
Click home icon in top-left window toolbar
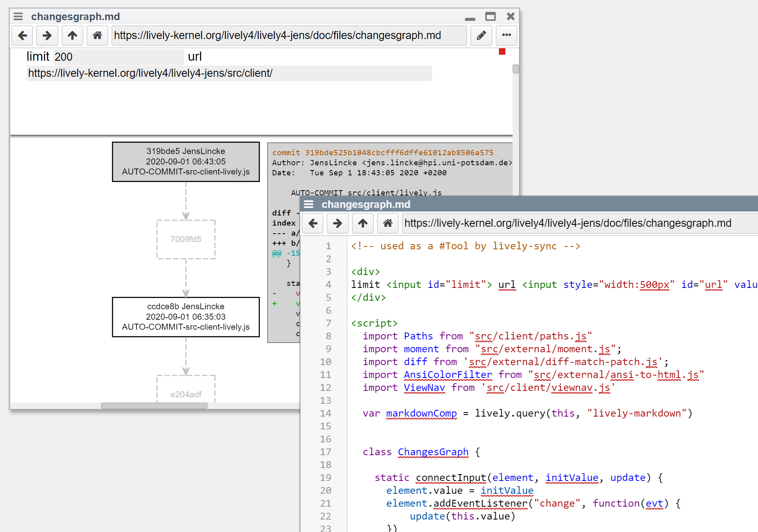pos(97,35)
